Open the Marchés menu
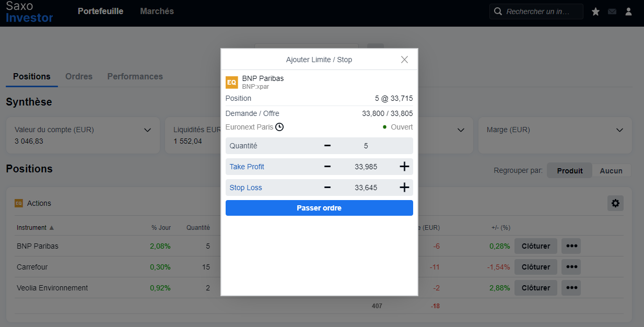This screenshot has height=327, width=644. [x=157, y=11]
